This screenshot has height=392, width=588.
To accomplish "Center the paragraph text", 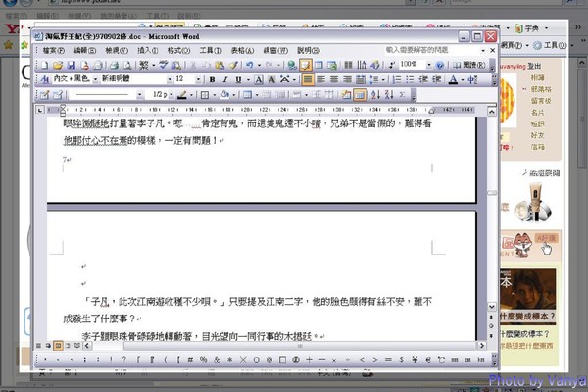I will tap(334, 79).
